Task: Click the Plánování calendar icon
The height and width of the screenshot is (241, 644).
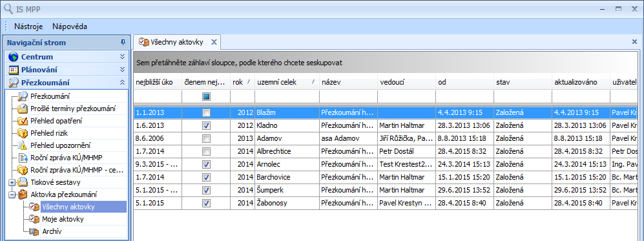Action: click(x=14, y=69)
